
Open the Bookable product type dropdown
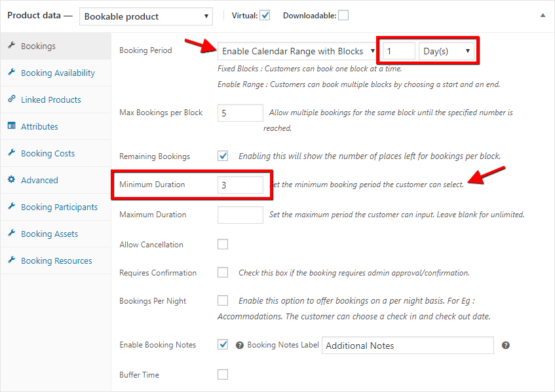coord(146,16)
